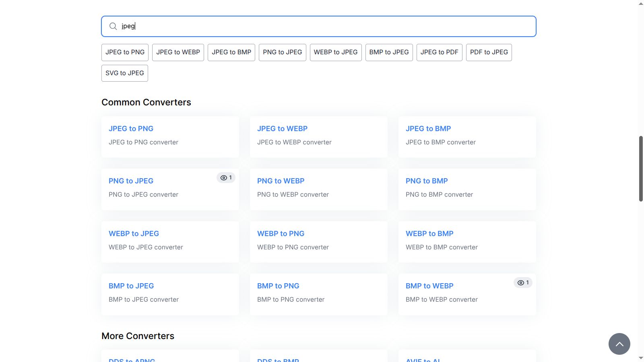Click the 'JPEG to PNG converter' description text
This screenshot has height=362, width=644.
(143, 142)
